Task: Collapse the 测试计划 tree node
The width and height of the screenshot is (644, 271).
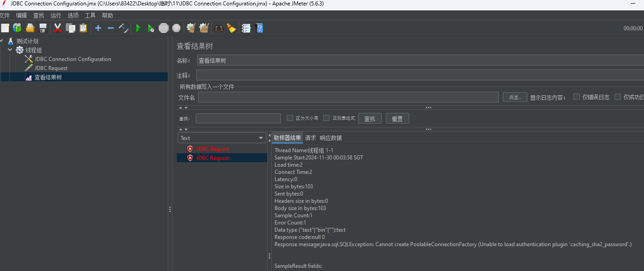Action: coord(2,41)
